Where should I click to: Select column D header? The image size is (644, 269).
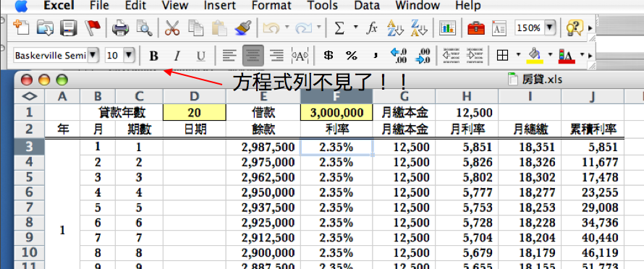[194, 96]
